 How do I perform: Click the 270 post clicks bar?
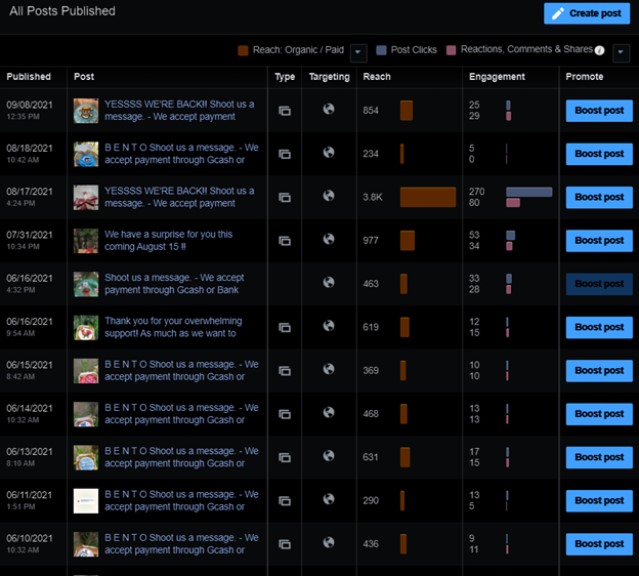(x=529, y=192)
